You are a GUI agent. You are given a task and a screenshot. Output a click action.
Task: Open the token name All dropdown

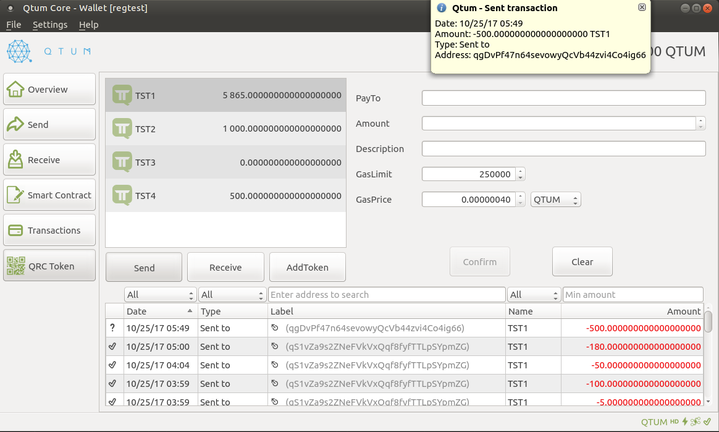[x=534, y=295]
